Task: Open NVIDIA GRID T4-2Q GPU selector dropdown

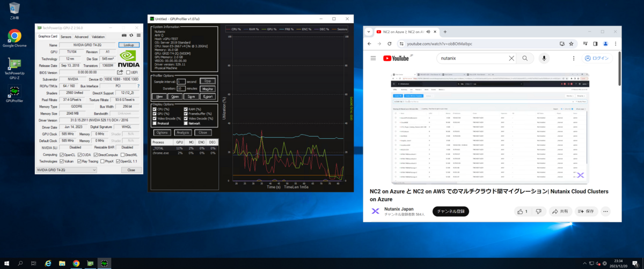Action: pyautogui.click(x=65, y=169)
